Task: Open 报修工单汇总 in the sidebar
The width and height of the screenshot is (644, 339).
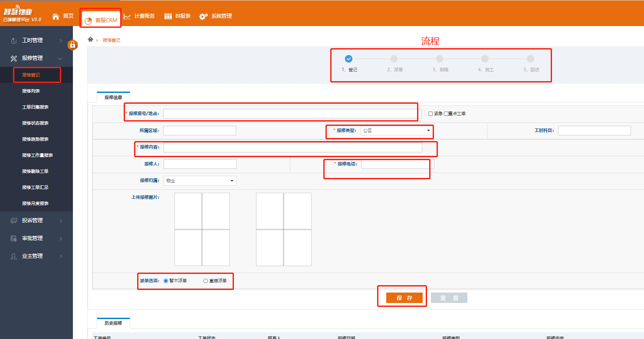Action: [35, 188]
